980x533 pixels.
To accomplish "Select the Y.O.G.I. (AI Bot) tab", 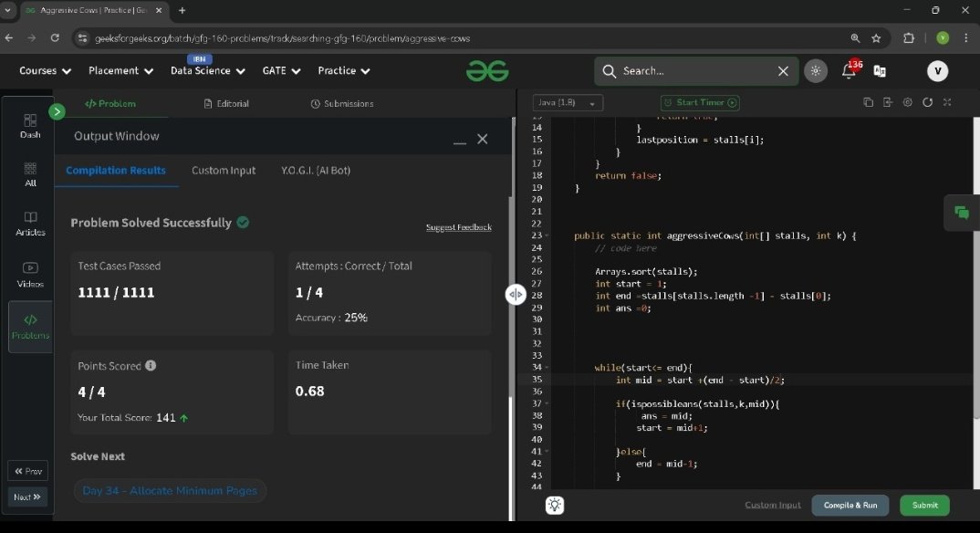I will 316,170.
